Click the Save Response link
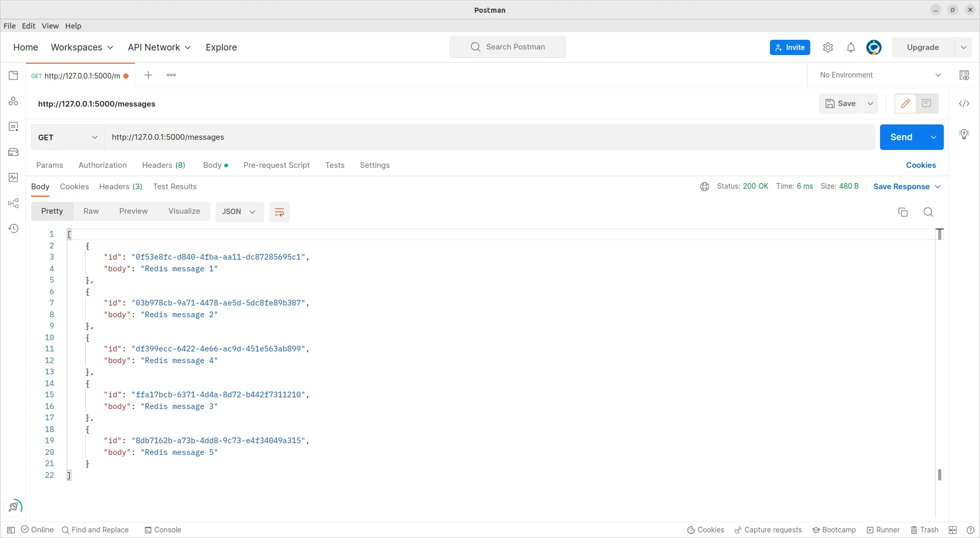 pyautogui.click(x=901, y=187)
